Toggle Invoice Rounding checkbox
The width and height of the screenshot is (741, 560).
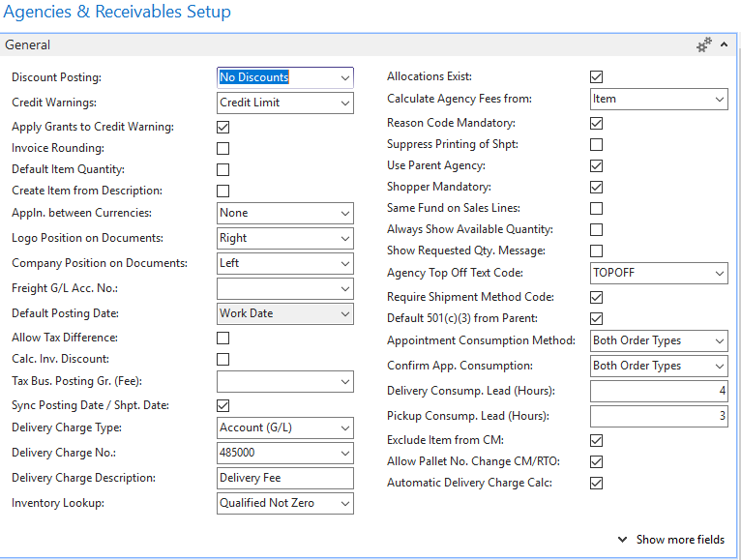point(223,149)
